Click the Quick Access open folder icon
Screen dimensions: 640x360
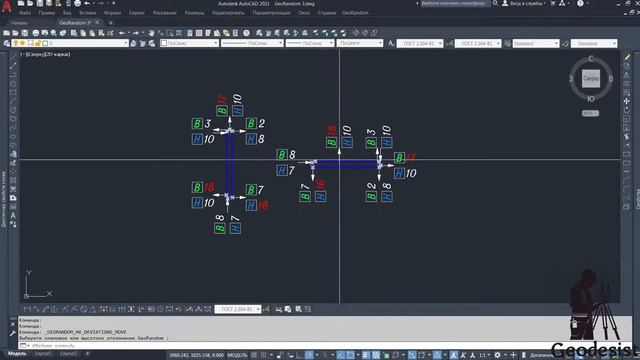click(x=30, y=3)
